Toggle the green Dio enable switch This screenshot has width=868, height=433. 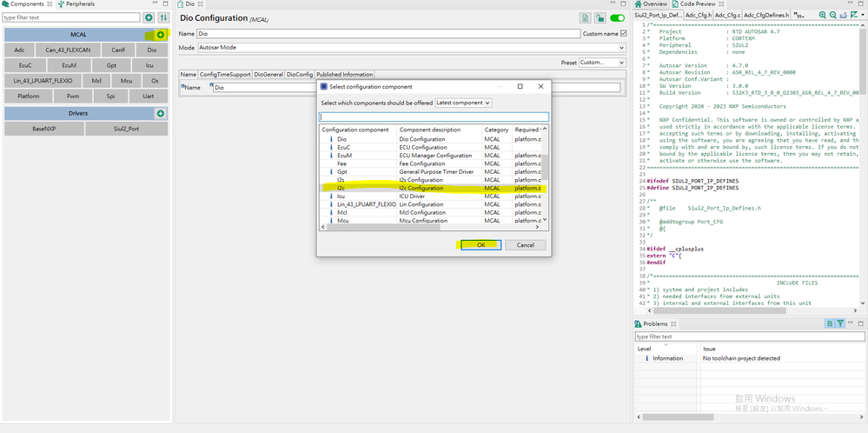617,18
